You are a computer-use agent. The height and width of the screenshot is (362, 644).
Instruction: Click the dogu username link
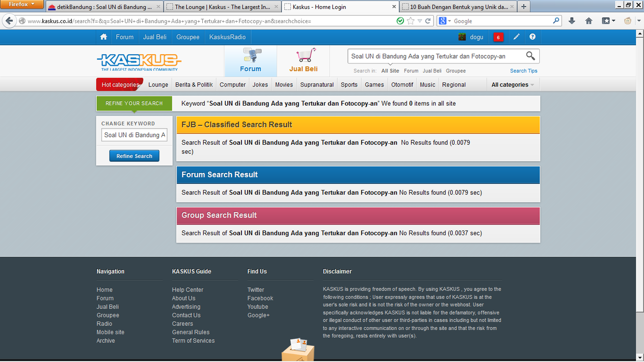click(x=476, y=37)
